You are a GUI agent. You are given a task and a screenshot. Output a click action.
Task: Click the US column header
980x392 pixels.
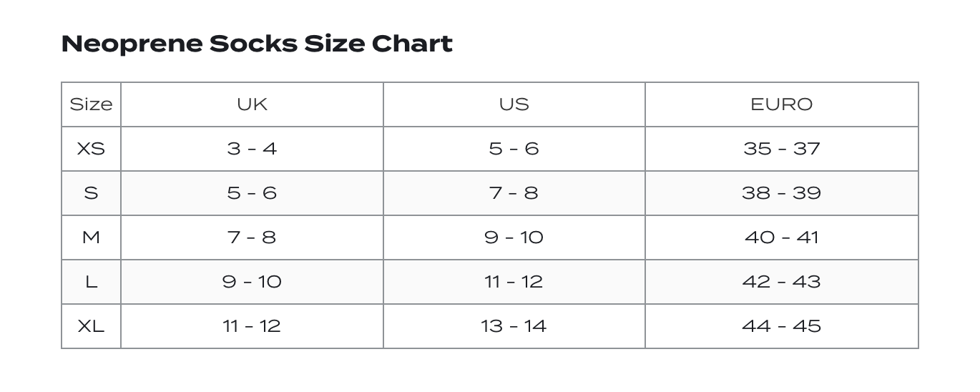tap(514, 104)
